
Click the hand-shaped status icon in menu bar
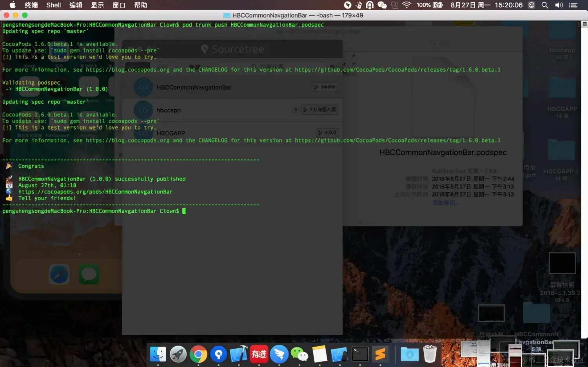click(359, 5)
